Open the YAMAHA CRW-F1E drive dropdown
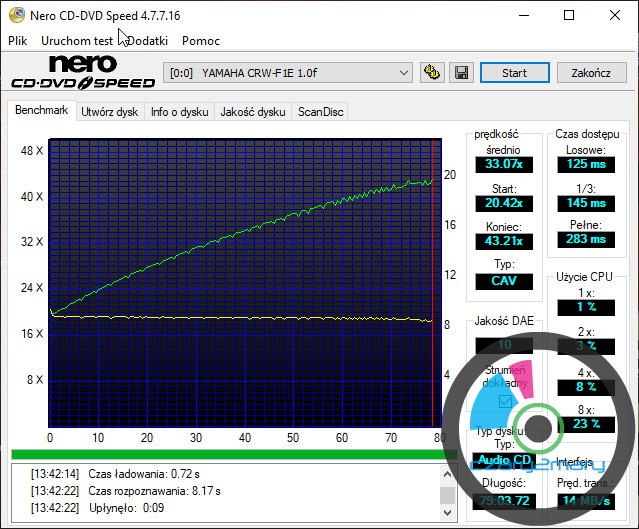639x529 pixels. point(288,73)
